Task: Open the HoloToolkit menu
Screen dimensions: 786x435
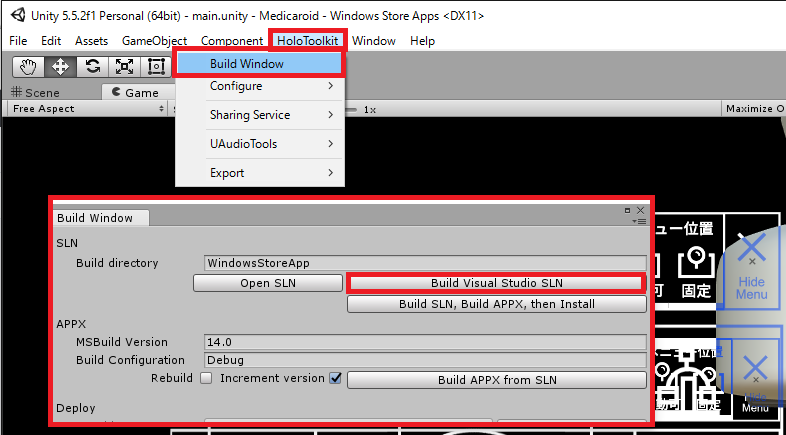Action: point(307,41)
